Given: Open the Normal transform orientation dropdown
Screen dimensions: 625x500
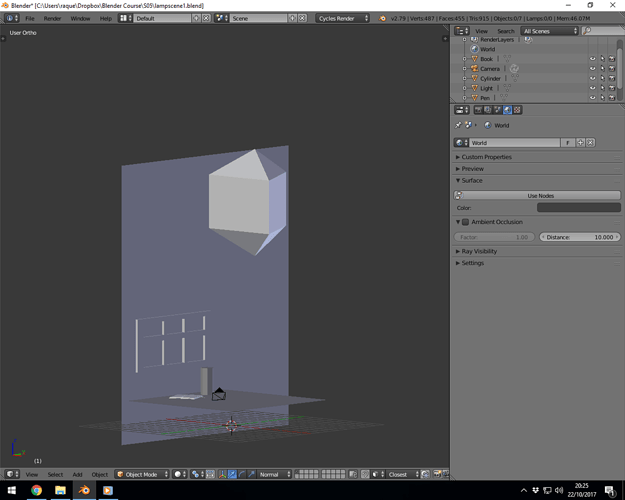Looking at the screenshot, I should 275,474.
